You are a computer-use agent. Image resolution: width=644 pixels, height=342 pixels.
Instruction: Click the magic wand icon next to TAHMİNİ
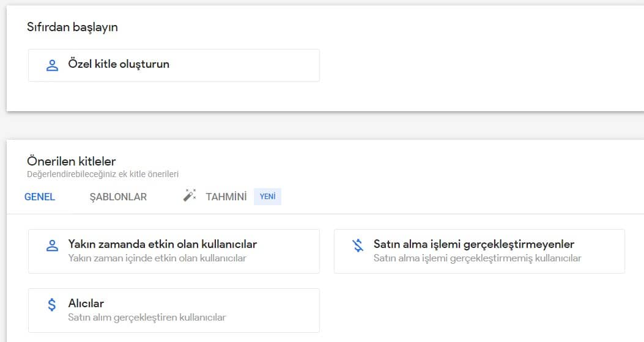[x=190, y=195]
